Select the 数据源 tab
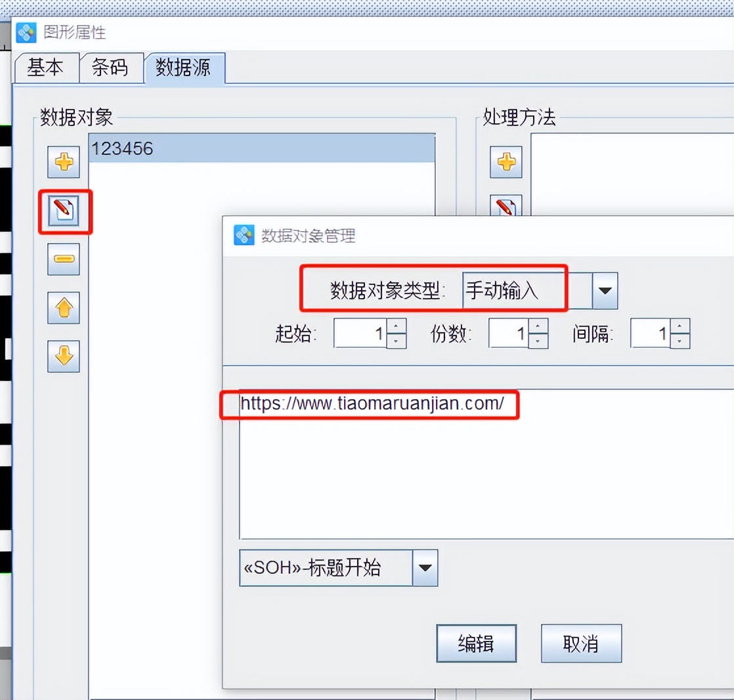The height and width of the screenshot is (700, 734). tap(184, 68)
